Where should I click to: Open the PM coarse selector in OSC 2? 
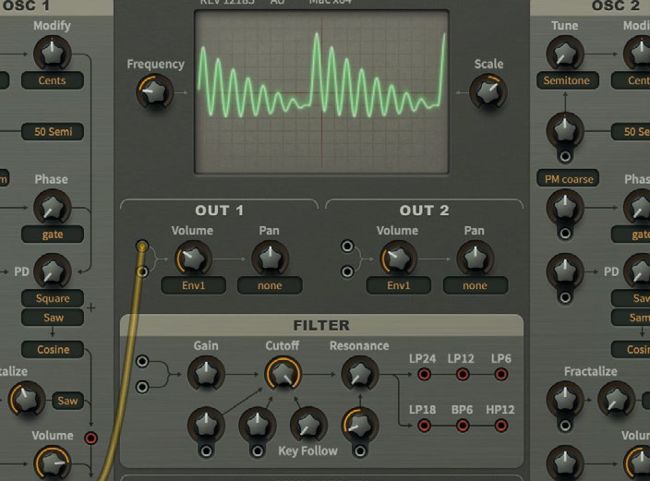[568, 179]
